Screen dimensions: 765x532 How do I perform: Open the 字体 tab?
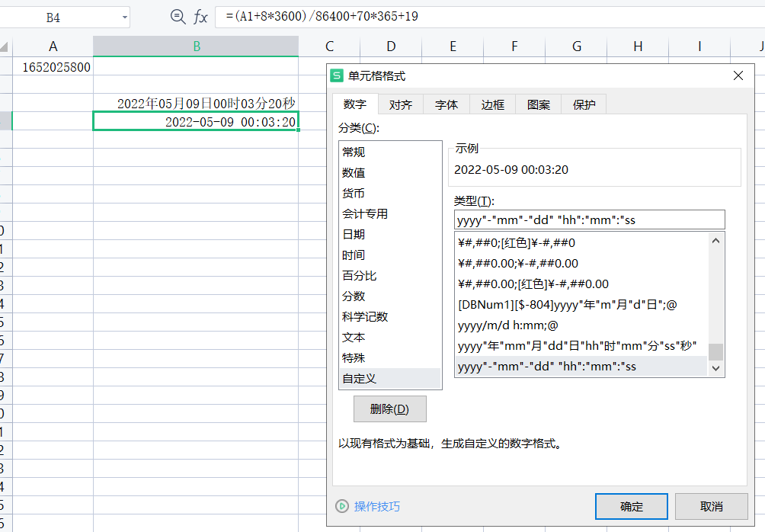[x=447, y=105]
